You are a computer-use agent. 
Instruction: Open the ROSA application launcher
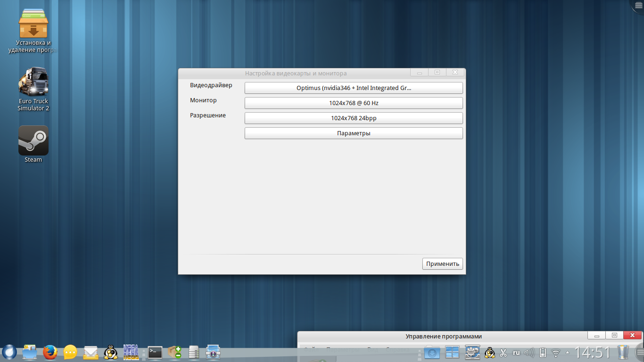[9, 352]
